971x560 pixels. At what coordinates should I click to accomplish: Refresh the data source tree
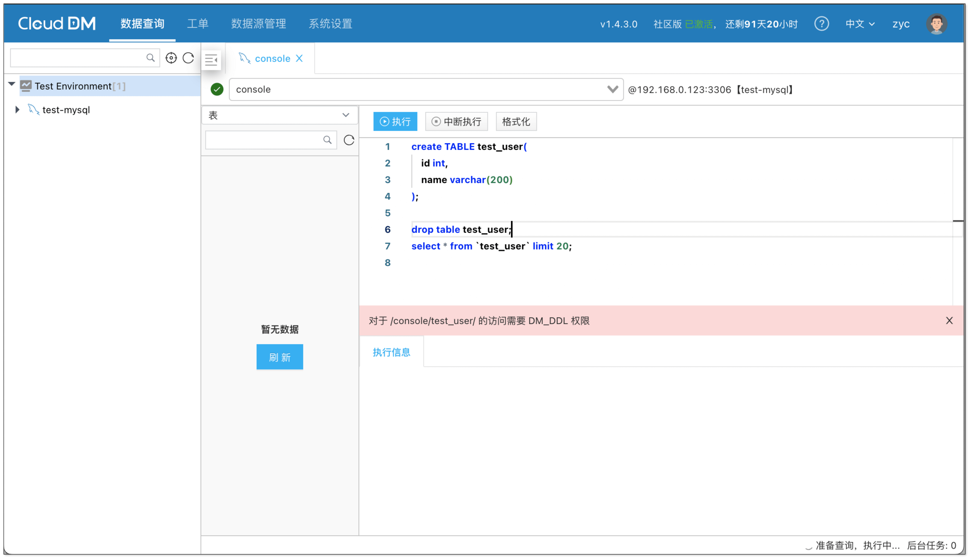click(x=188, y=58)
